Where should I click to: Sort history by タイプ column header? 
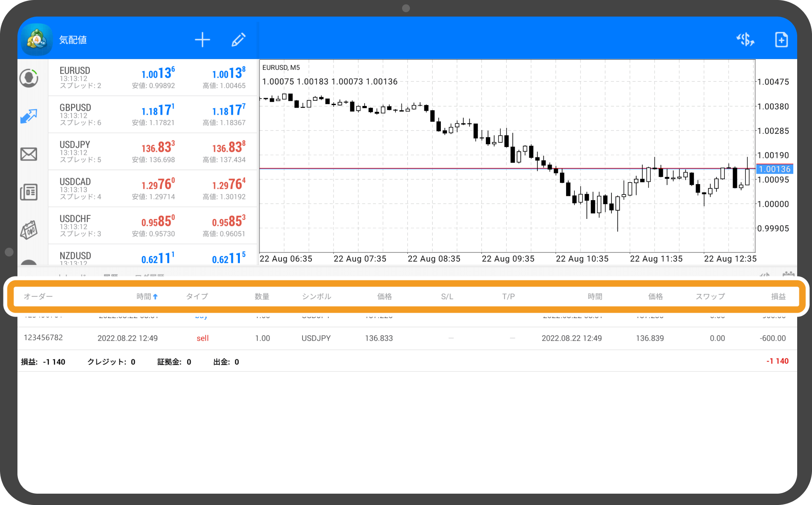(197, 297)
